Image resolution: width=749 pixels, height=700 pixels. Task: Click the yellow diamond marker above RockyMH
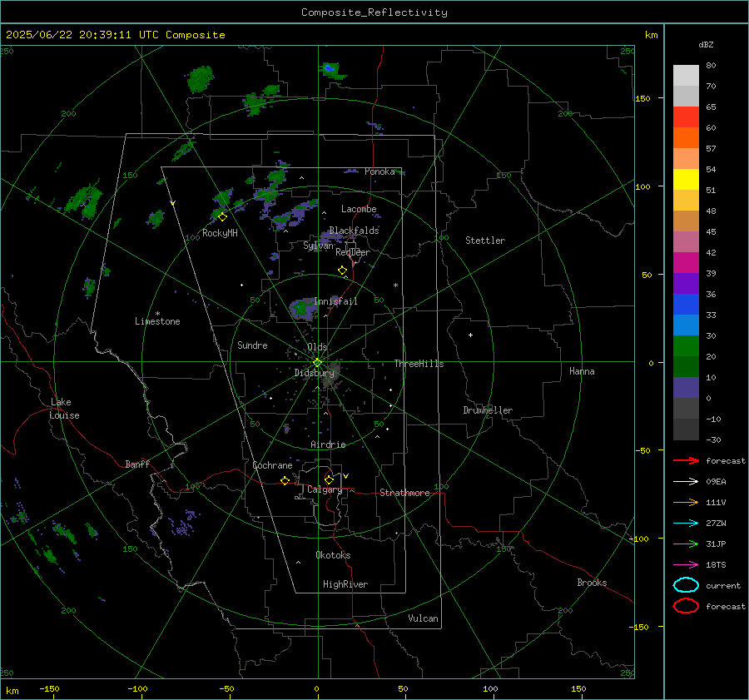point(222,217)
